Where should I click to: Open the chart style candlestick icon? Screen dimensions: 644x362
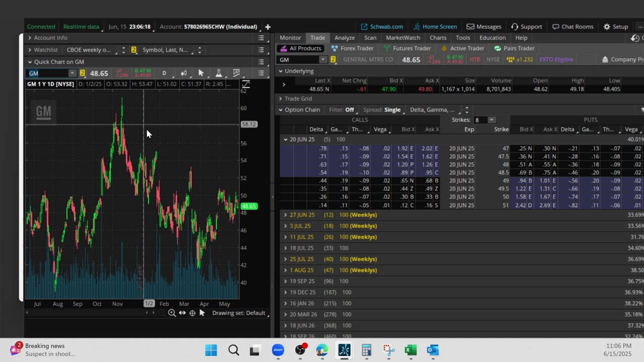click(184, 73)
